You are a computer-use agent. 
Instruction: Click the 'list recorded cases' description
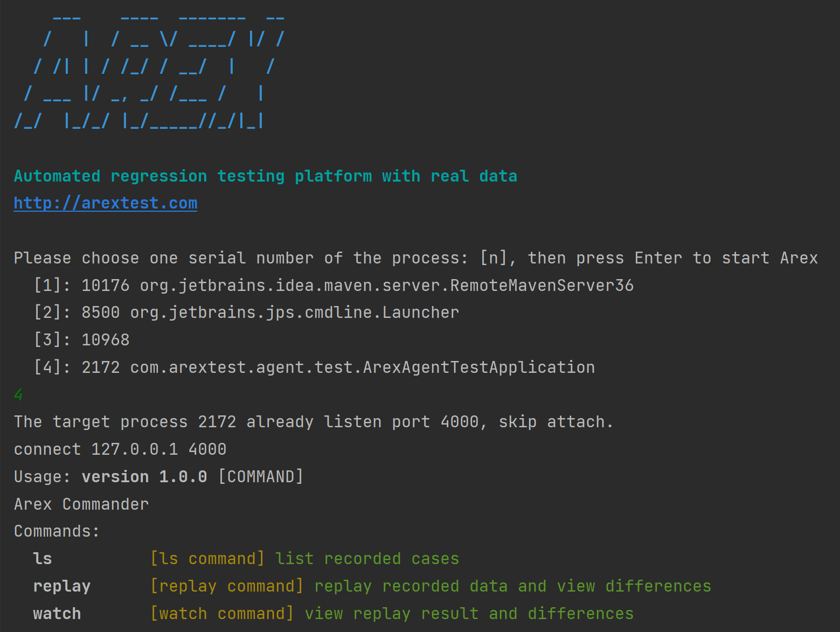click(x=367, y=559)
